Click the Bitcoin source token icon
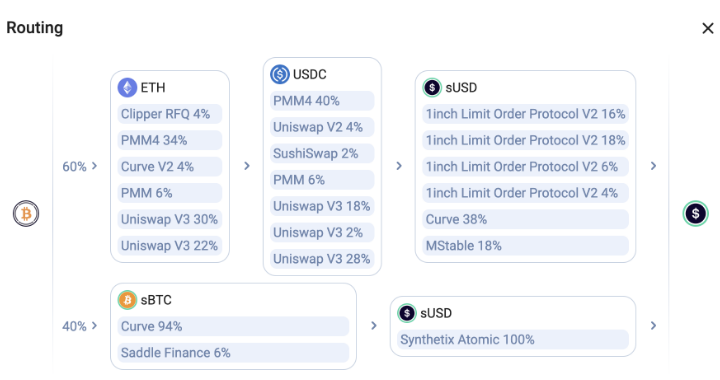This screenshot has width=720, height=380. pos(26,213)
